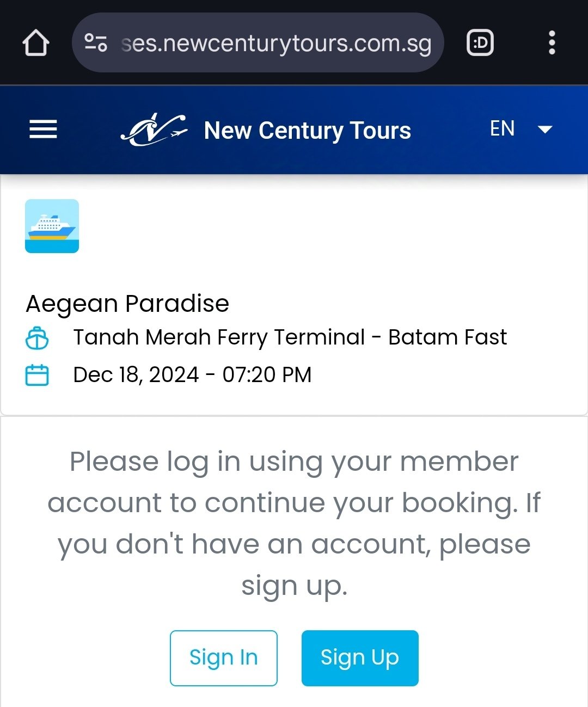
Task: Tap the Aegean Paradise cruise name
Action: tap(127, 304)
